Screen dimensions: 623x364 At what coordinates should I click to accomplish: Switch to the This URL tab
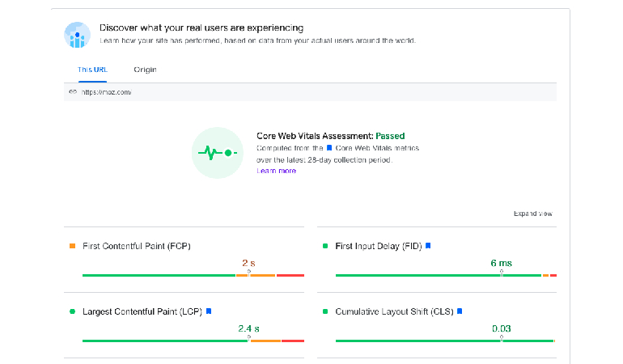[91, 70]
